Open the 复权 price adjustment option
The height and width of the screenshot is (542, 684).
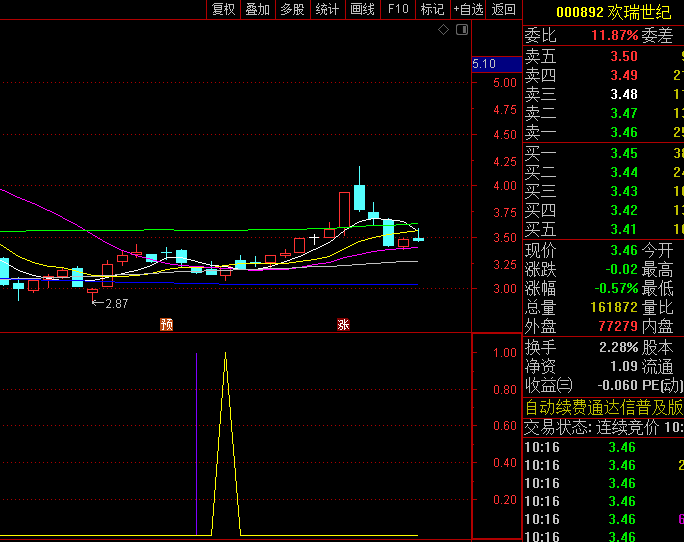pyautogui.click(x=223, y=9)
